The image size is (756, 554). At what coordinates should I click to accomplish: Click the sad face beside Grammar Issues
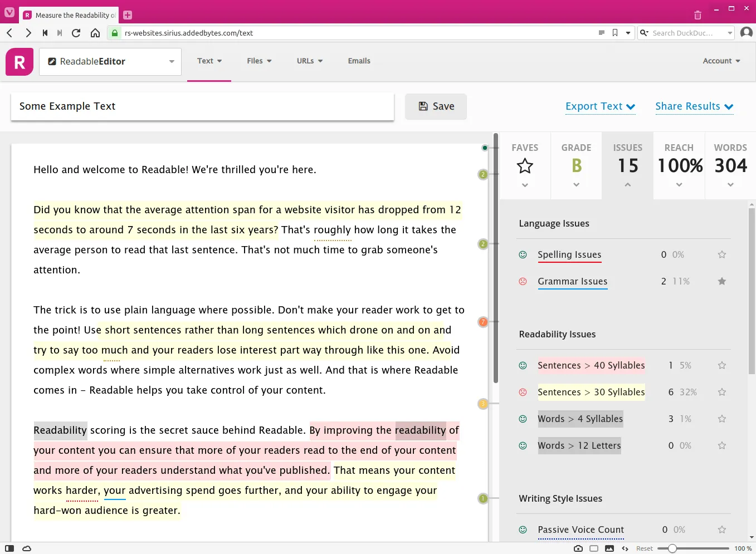pyautogui.click(x=523, y=281)
